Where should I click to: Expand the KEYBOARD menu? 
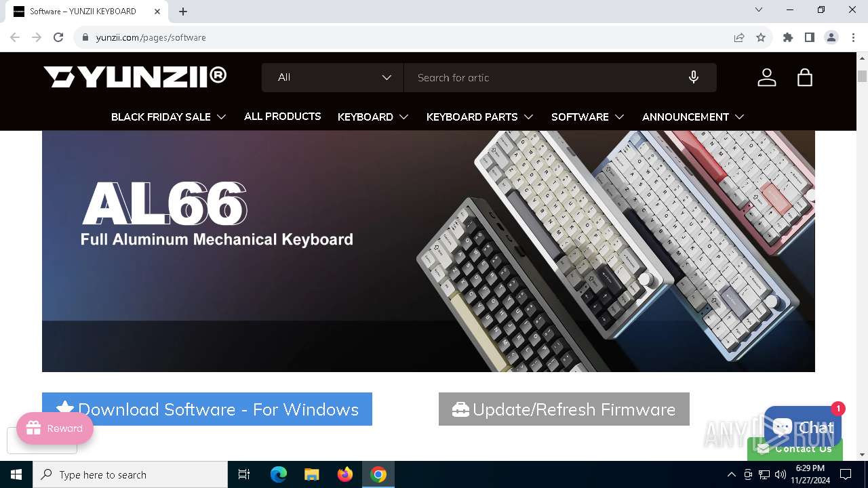[373, 117]
